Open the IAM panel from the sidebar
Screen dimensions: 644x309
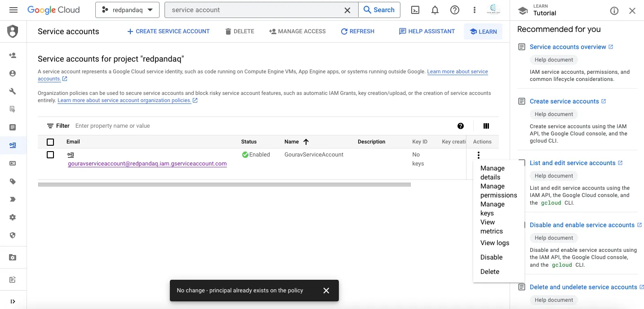coord(13,55)
